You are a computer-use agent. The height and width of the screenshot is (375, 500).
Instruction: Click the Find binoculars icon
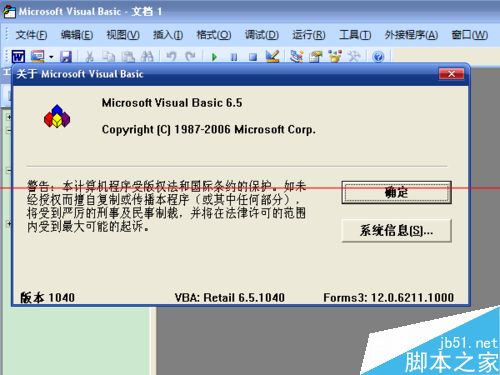click(x=147, y=57)
